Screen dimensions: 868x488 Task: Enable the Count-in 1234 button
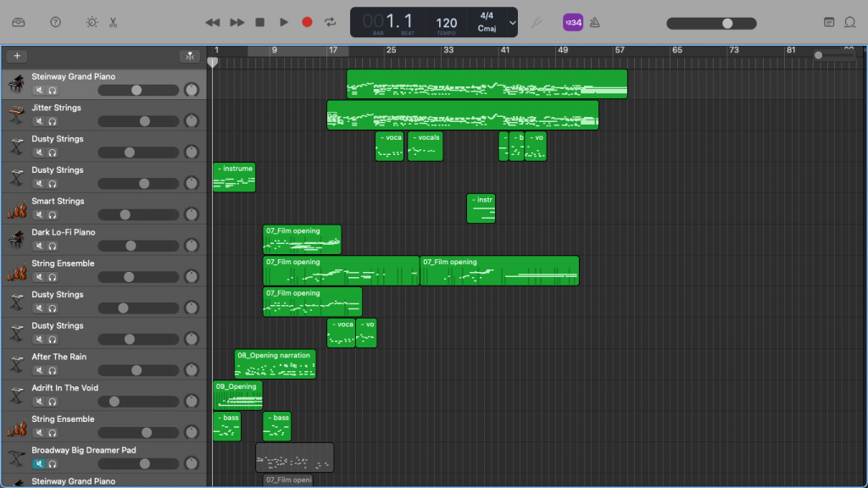click(573, 22)
